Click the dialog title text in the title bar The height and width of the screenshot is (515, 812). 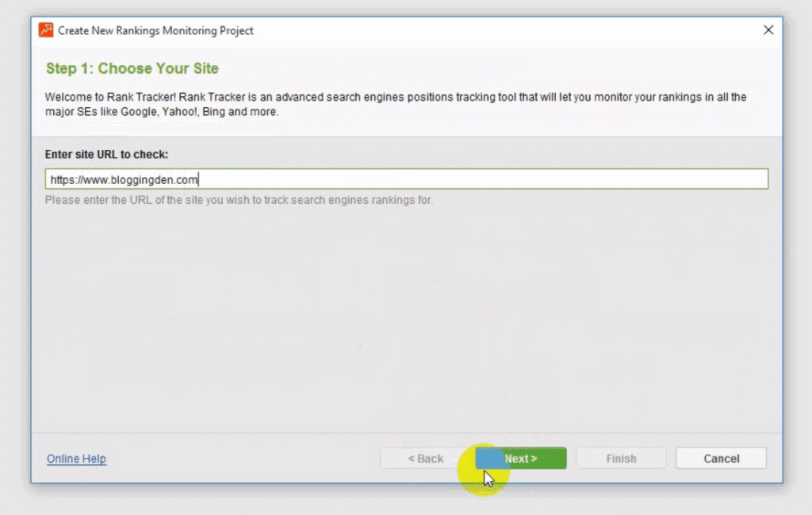[155, 31]
